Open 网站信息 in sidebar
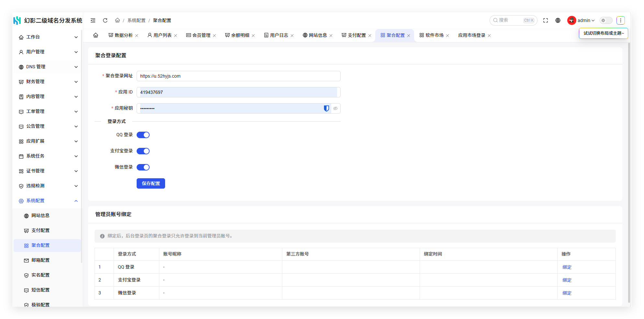This screenshot has height=319, width=644. tap(47, 216)
